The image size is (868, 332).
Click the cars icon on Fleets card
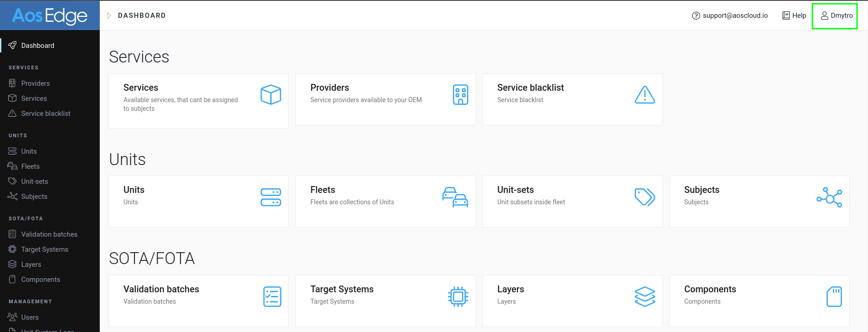tap(455, 197)
